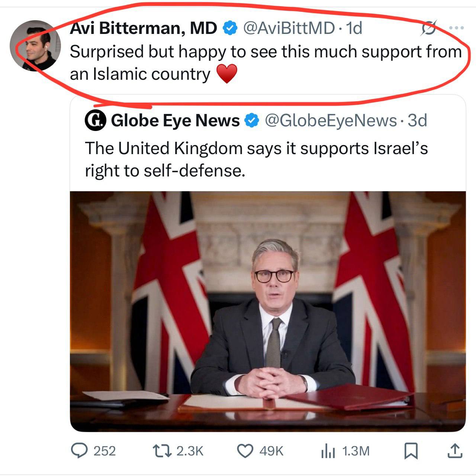Open the @AviBittMD handle link
The width and height of the screenshot is (476, 476).
[x=289, y=28]
